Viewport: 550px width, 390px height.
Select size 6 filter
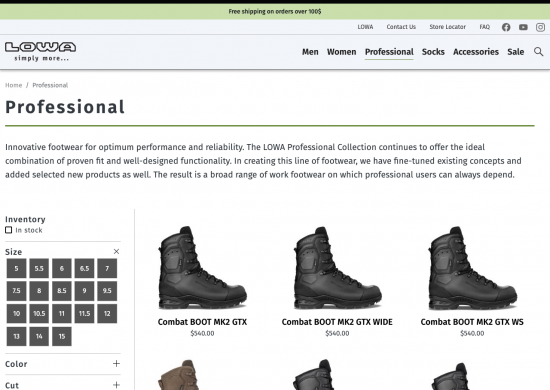(62, 268)
